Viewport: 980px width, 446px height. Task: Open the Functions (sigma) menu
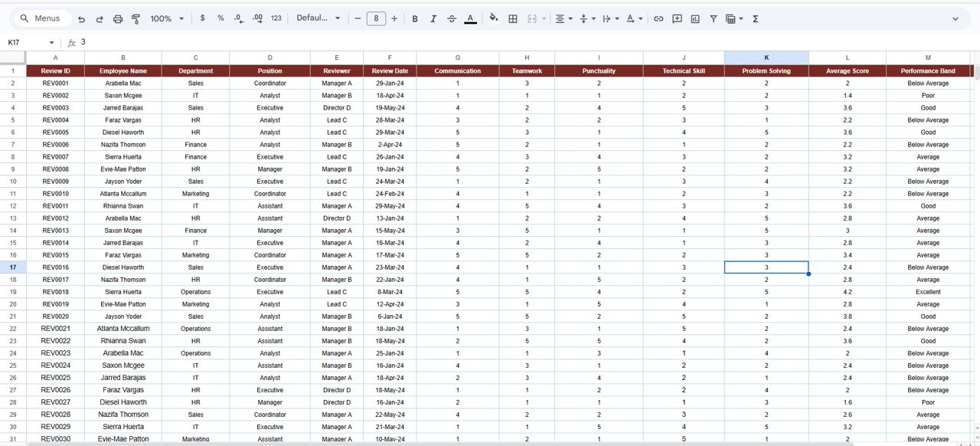click(x=754, y=18)
